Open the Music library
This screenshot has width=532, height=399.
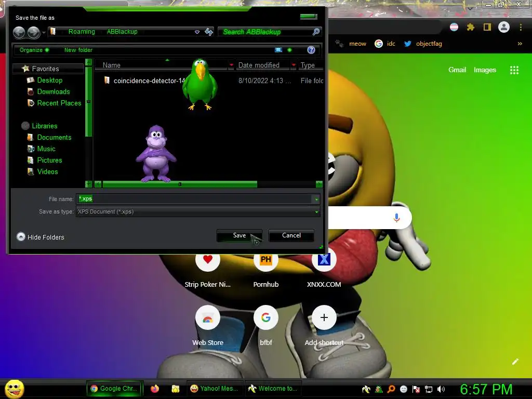click(x=46, y=149)
